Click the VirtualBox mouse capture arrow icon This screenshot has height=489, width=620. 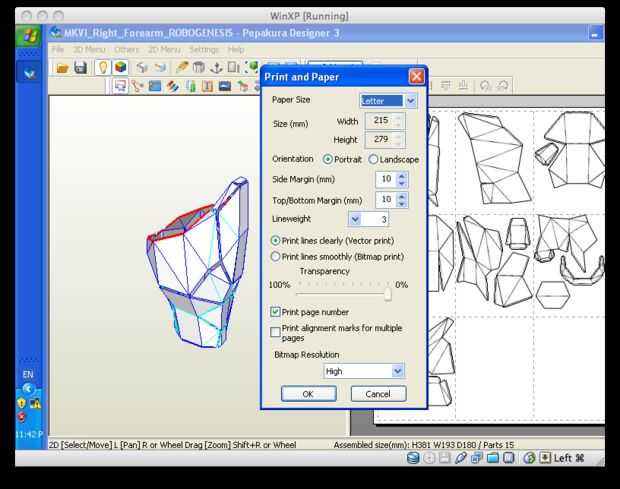pyautogui.click(x=545, y=458)
